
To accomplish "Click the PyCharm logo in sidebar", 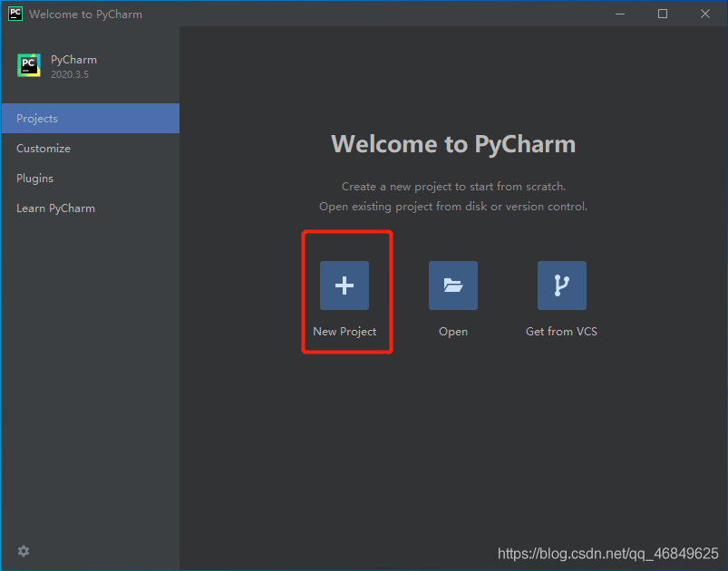I will (29, 65).
